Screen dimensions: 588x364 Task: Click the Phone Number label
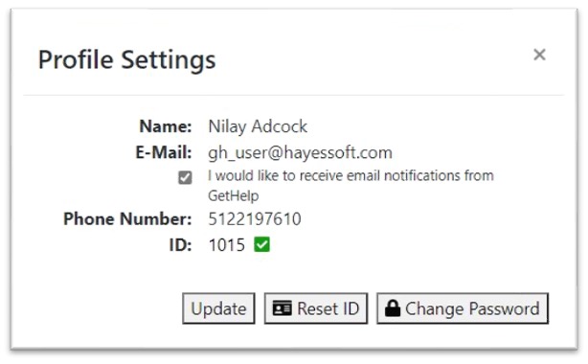point(127,218)
